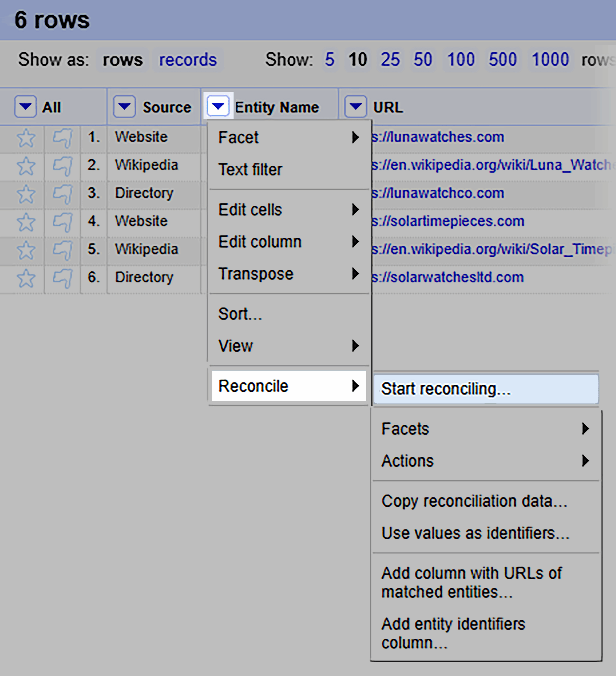616x676 pixels.
Task: Flag row 3 Directory
Action: click(63, 194)
